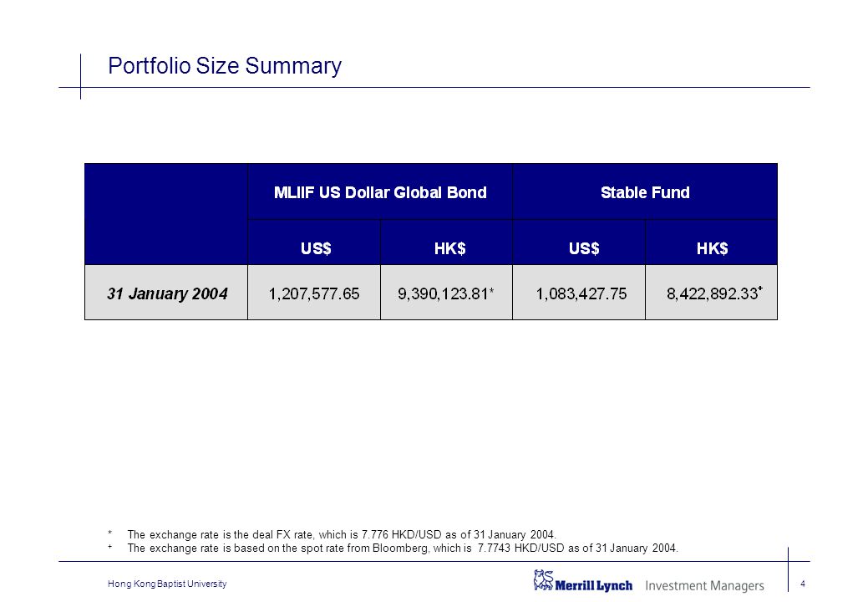Click the Portfolio Size Summary title
Image resolution: width=868 pixels, height=602 pixels.
[x=224, y=66]
